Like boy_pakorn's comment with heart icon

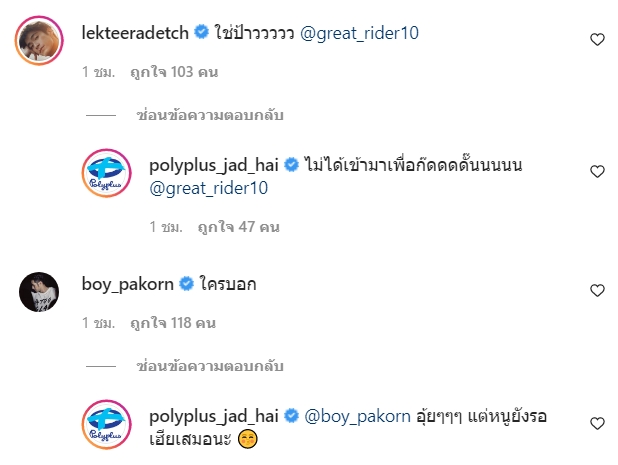pyautogui.click(x=597, y=290)
